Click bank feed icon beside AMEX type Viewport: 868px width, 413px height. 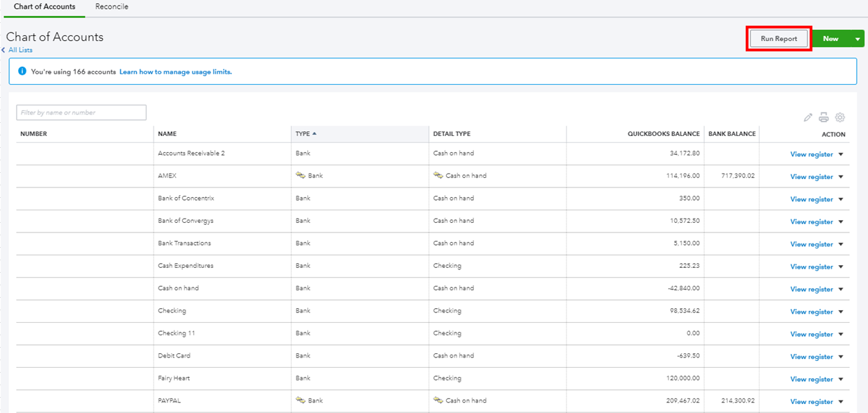[301, 176]
